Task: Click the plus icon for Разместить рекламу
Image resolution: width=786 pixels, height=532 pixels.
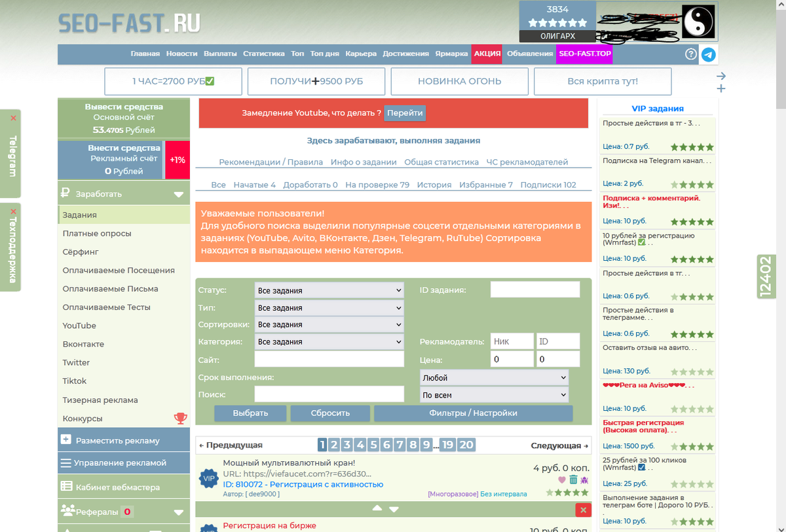Action: [65, 440]
